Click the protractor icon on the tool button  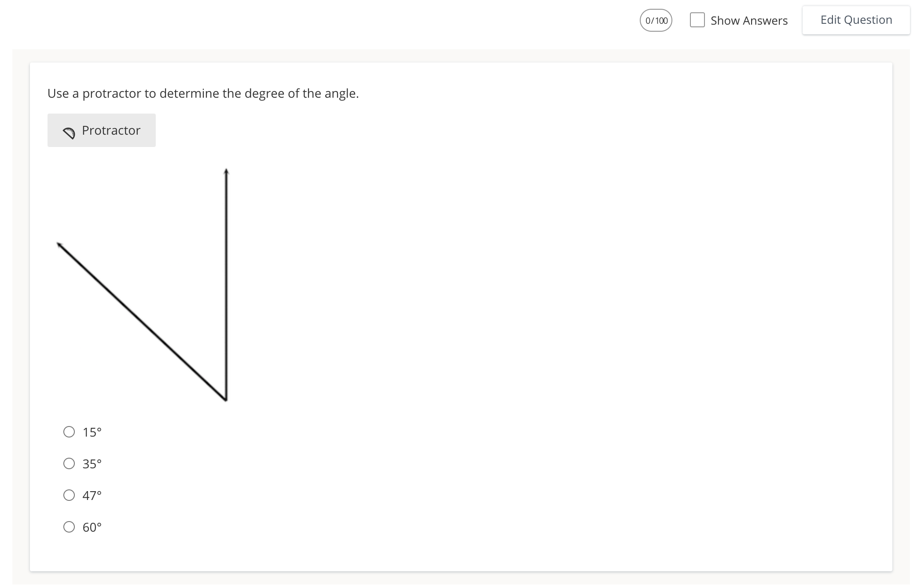pos(69,132)
